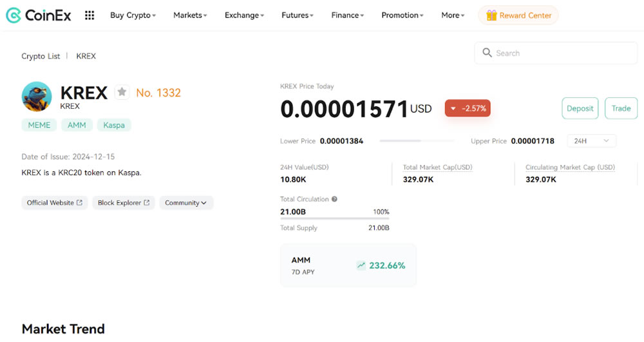The height and width of the screenshot is (342, 644).
Task: Click the lower-upper price range bar
Action: coord(417,141)
